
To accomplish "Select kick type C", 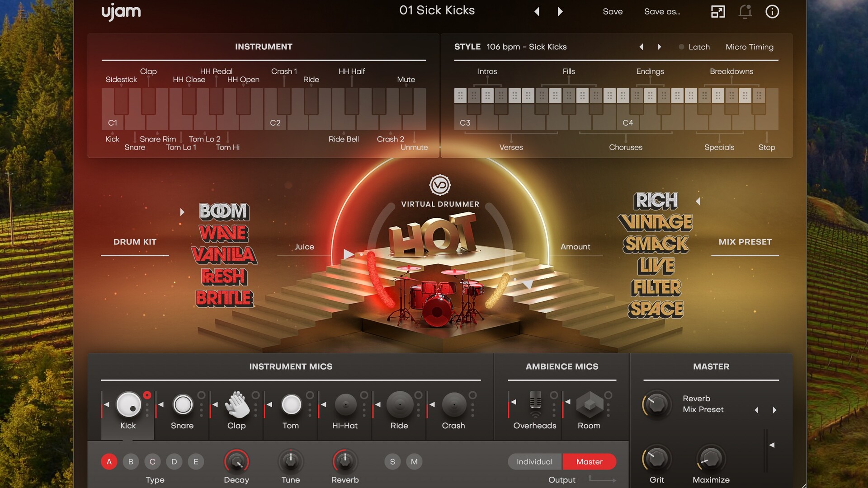I will [x=152, y=462].
